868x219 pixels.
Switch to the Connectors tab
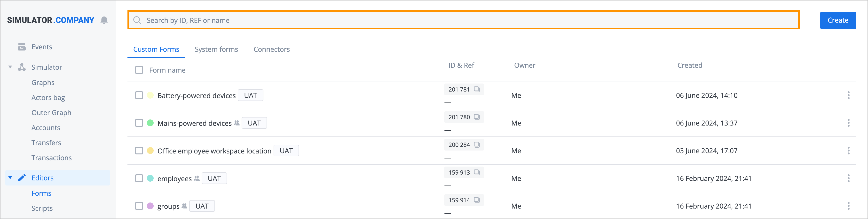(272, 49)
